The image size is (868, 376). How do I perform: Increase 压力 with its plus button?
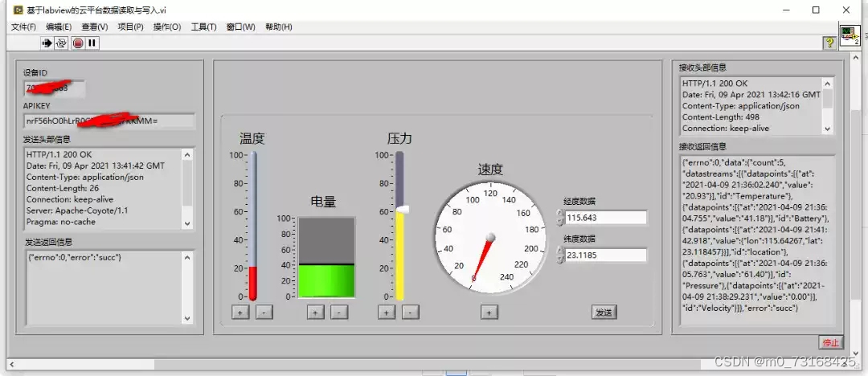click(387, 313)
